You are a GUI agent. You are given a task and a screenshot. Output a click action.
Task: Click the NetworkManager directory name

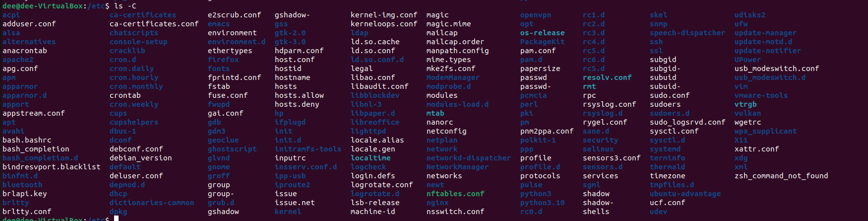457,167
